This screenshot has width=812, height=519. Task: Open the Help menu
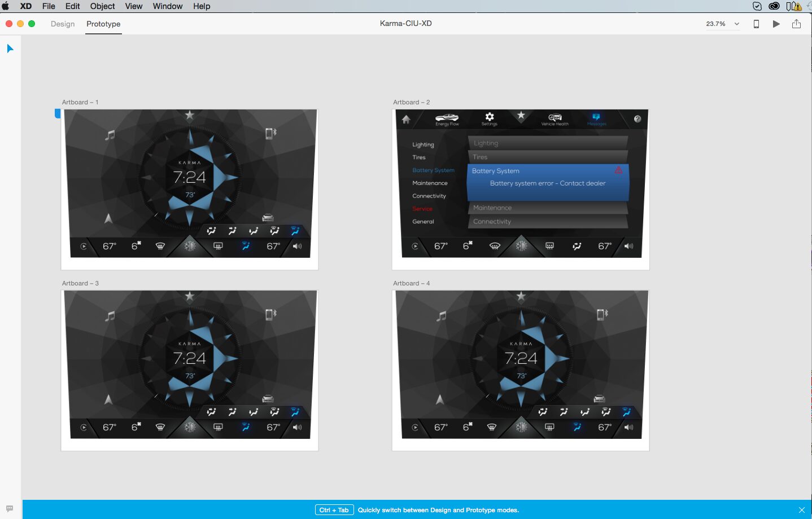pos(202,6)
